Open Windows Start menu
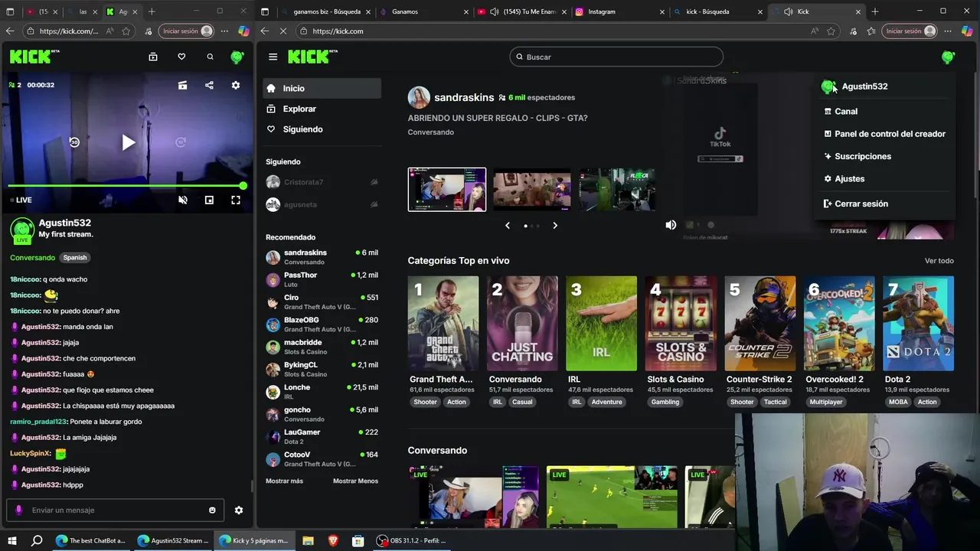This screenshot has height=551, width=980. click(x=12, y=541)
